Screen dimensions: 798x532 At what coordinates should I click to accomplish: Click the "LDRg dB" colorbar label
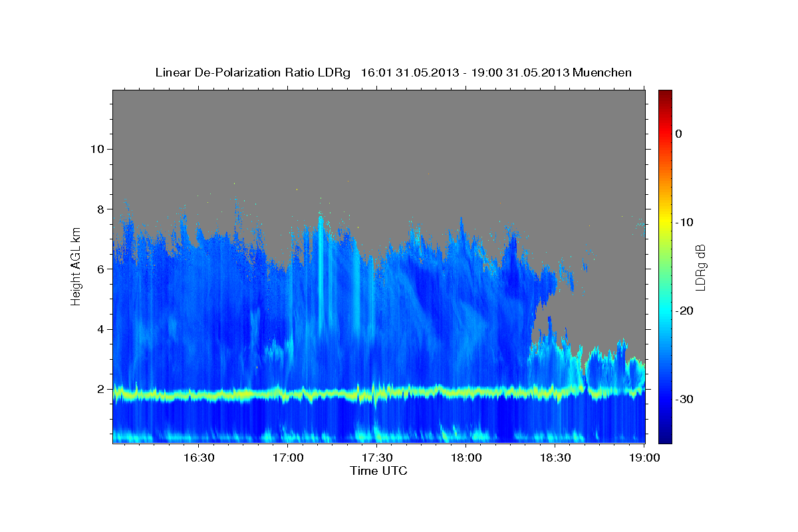click(x=700, y=267)
